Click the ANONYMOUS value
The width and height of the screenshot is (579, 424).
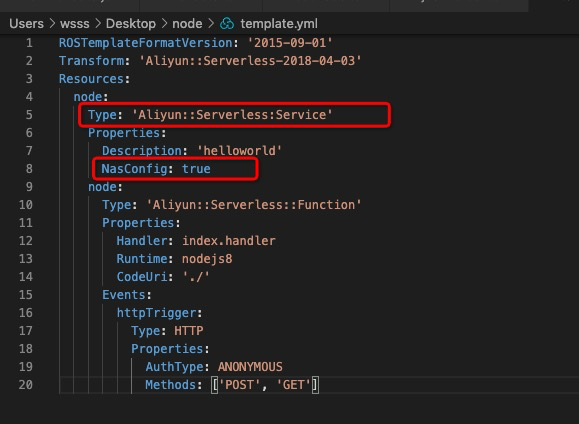coord(250,367)
